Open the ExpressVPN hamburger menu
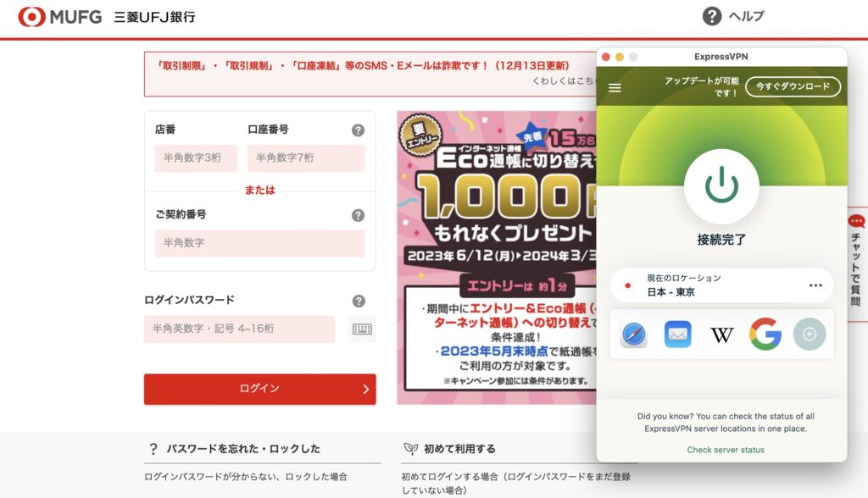 coord(615,87)
